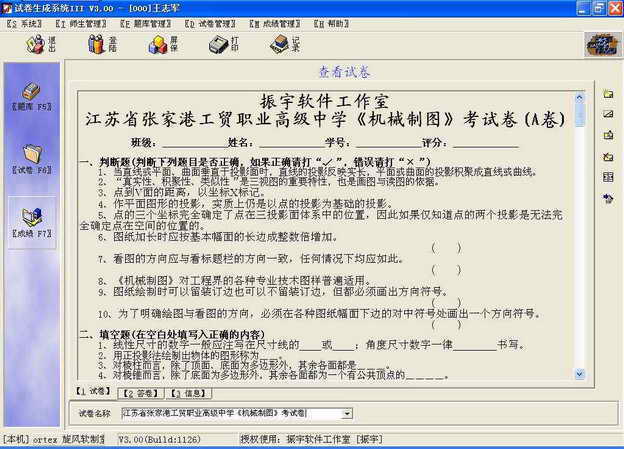Viewport: 624px width, 449px height.
Task: Click the 记录 (records) toolbar icon
Action: coord(283,44)
